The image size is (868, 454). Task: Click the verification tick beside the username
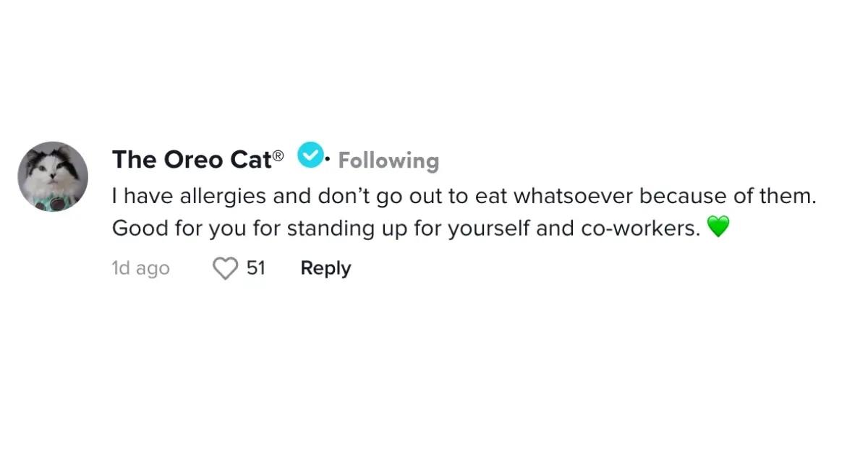[310, 154]
